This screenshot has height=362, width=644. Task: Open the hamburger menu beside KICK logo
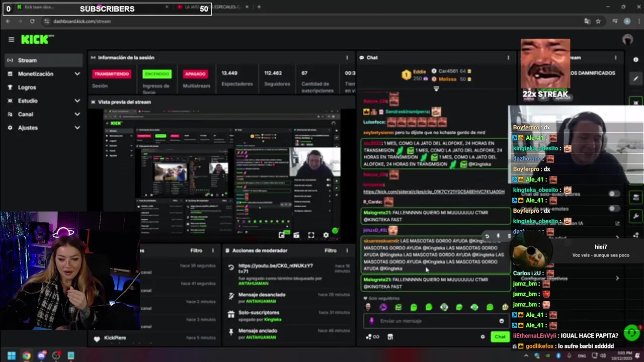(11, 39)
